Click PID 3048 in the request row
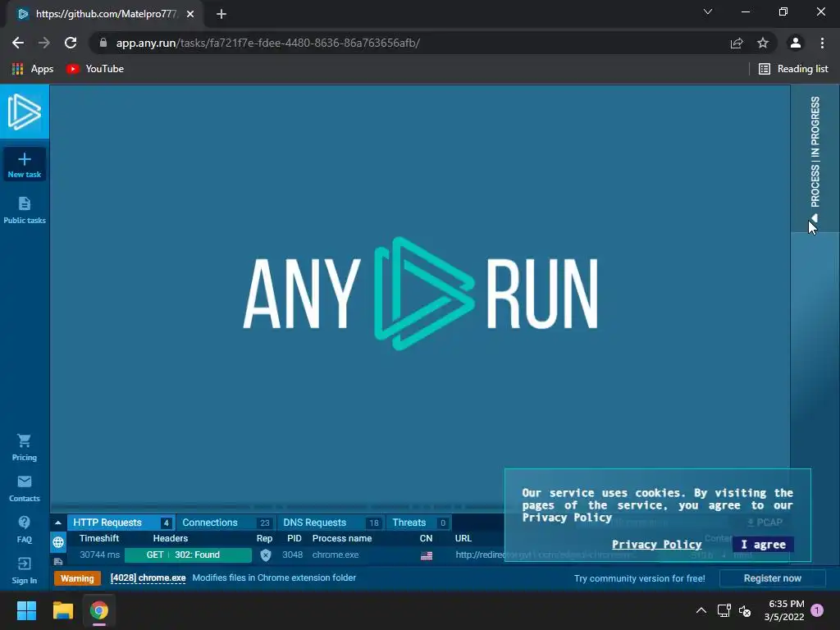Viewport: 840px width, 630px height. pyautogui.click(x=293, y=555)
